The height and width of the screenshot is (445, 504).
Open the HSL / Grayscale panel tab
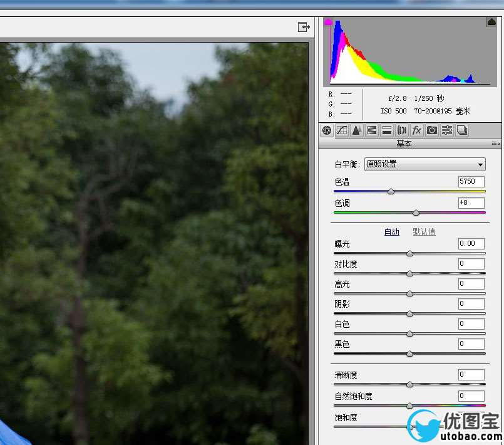[x=371, y=130]
